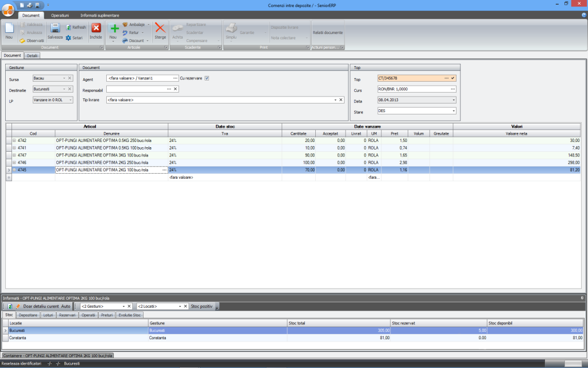Viewport: 588px width, 368px height.
Task: Click the Ambalaje button in the ribbon
Action: (x=136, y=25)
